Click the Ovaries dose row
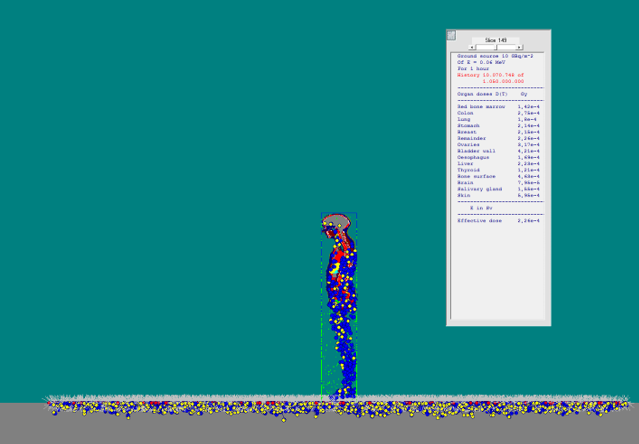 coord(498,145)
